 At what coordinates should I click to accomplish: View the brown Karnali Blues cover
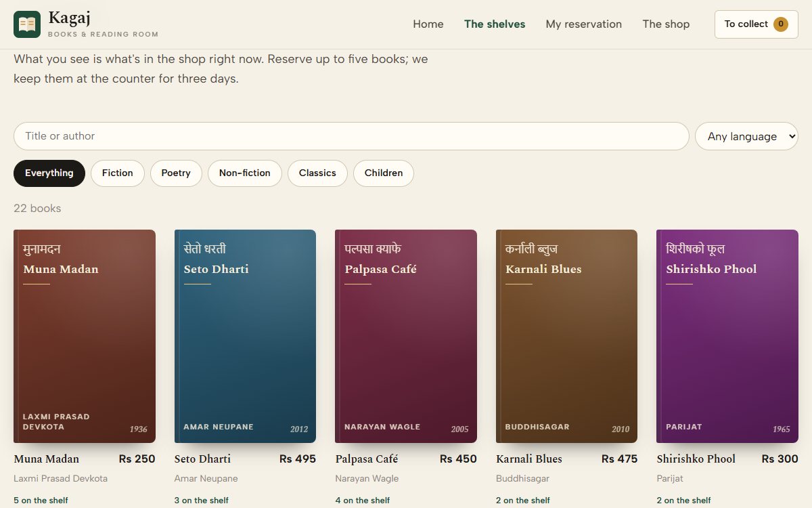[566, 336]
